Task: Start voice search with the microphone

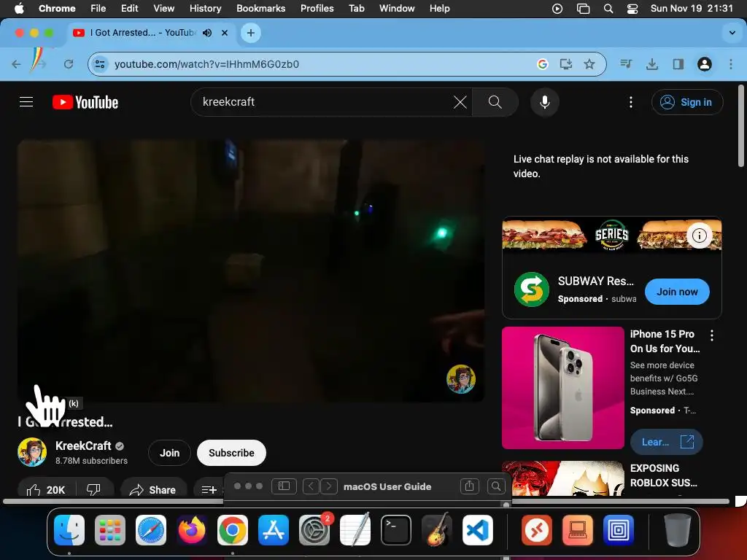Action: [544, 102]
